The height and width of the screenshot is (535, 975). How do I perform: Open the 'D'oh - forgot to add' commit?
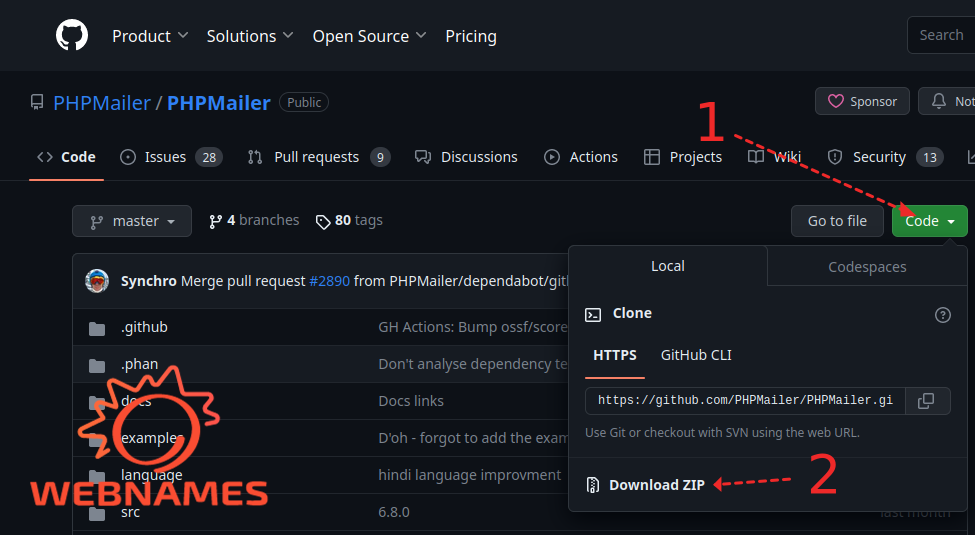coord(473,438)
